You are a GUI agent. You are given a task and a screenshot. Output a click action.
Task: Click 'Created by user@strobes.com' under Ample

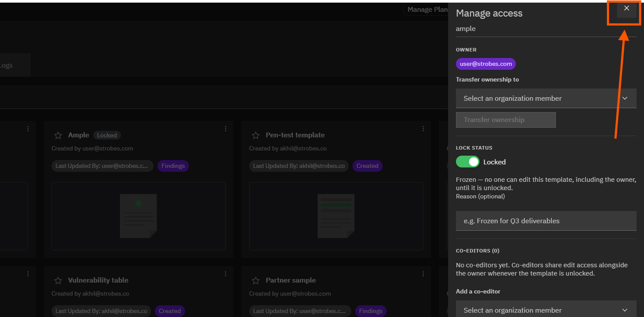pyautogui.click(x=92, y=148)
